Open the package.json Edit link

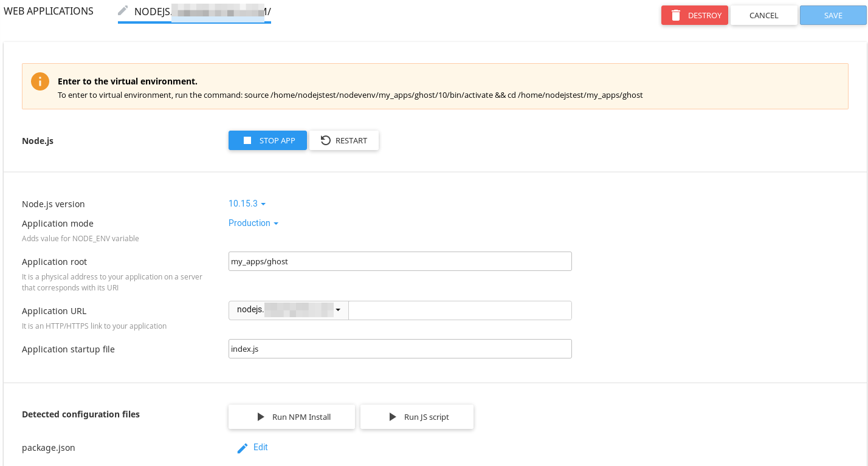pyautogui.click(x=260, y=447)
